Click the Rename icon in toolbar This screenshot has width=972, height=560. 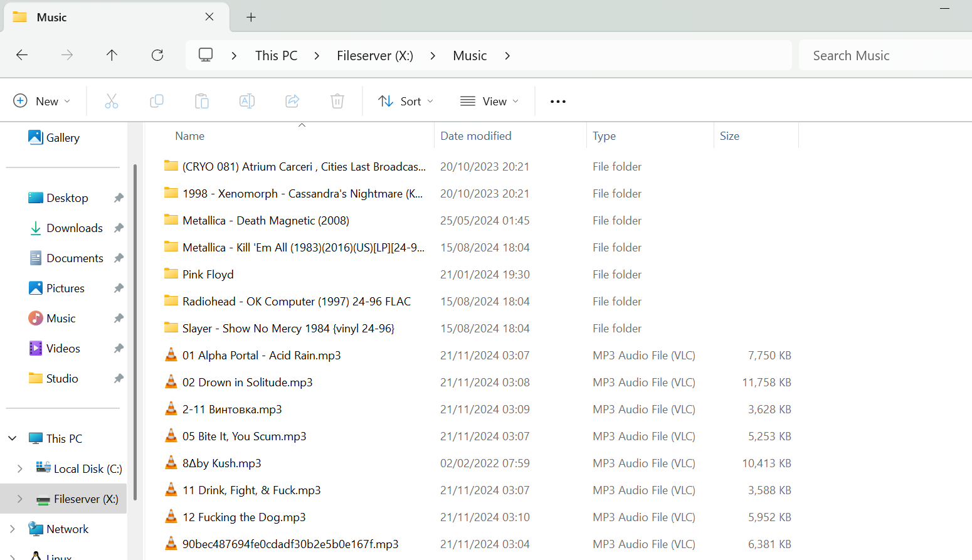(247, 101)
